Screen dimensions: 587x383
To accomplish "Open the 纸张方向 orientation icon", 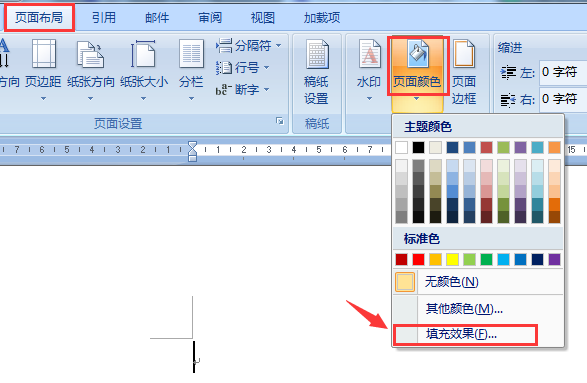I will pyautogui.click(x=90, y=54).
